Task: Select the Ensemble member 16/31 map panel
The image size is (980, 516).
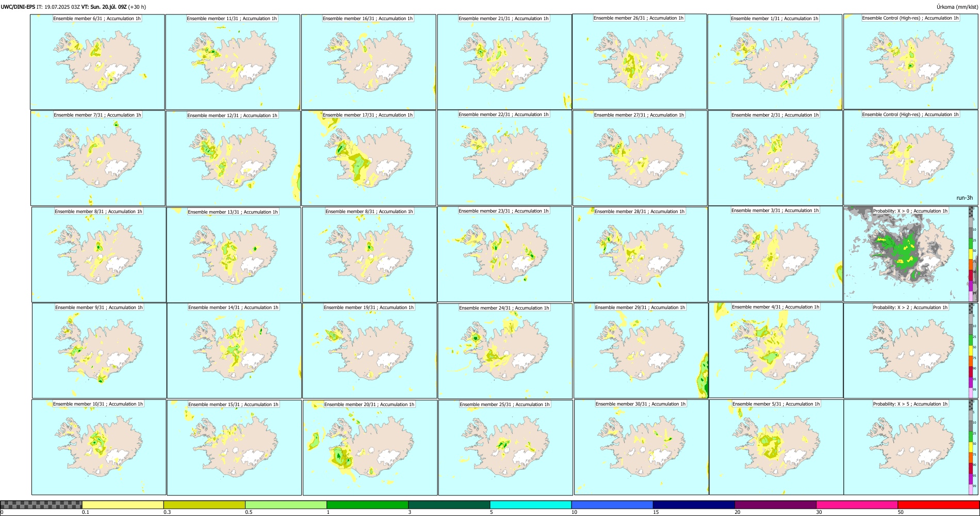Action: click(x=369, y=62)
